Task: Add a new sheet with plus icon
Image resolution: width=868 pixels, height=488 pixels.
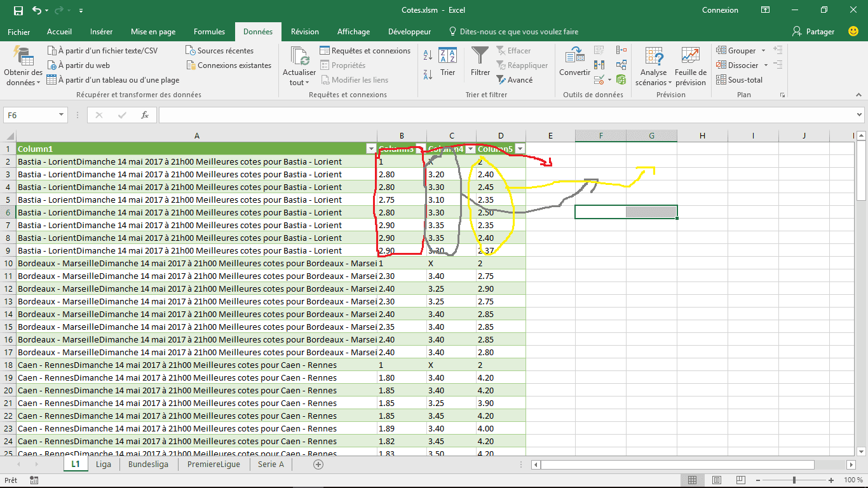Action: [x=318, y=464]
